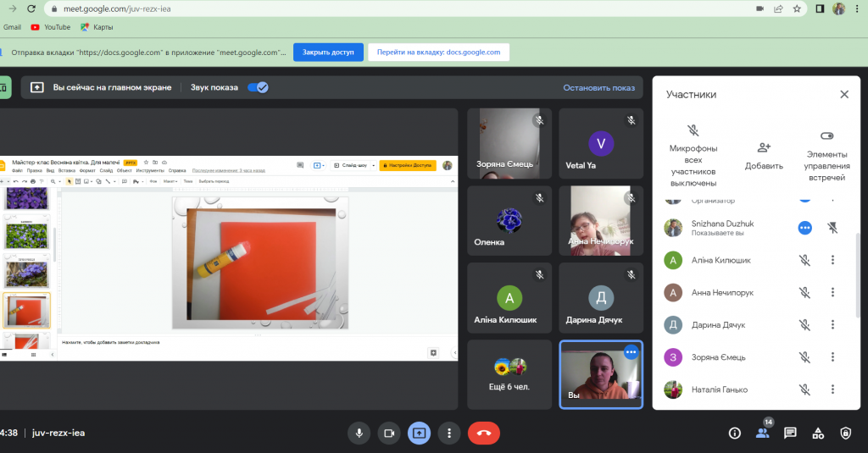Toggle the Звук показа switch
The height and width of the screenshot is (453, 868).
tap(258, 87)
